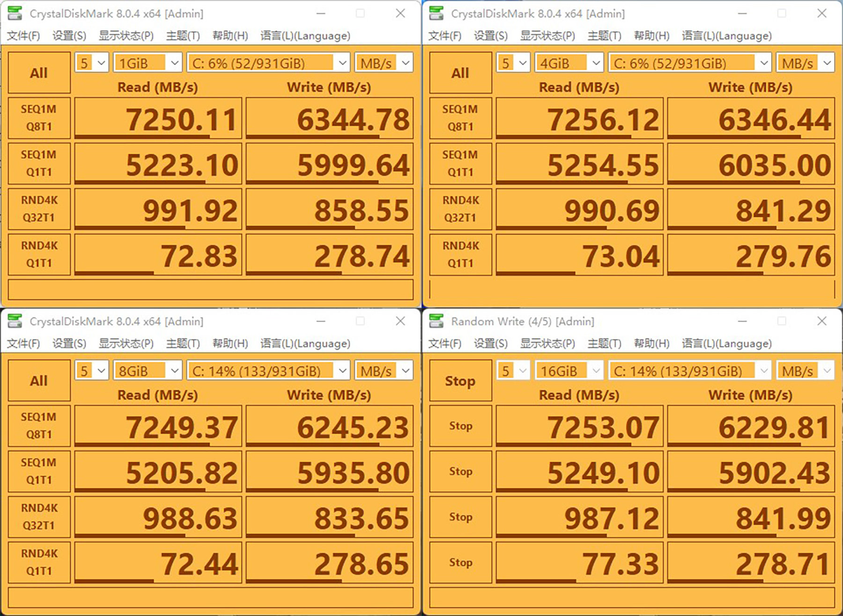Click the 6344.78 sequential write value
This screenshot has height=616, width=843.
click(330, 118)
